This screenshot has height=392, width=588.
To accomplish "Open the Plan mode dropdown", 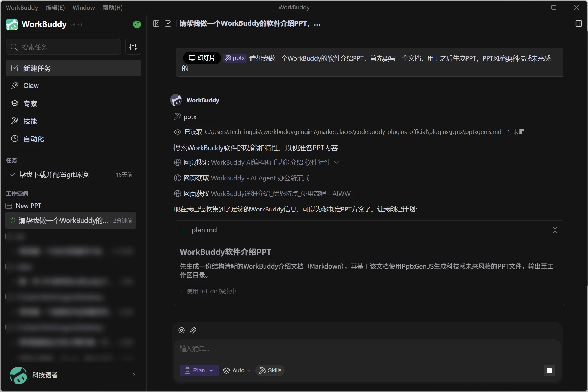I will tap(199, 370).
